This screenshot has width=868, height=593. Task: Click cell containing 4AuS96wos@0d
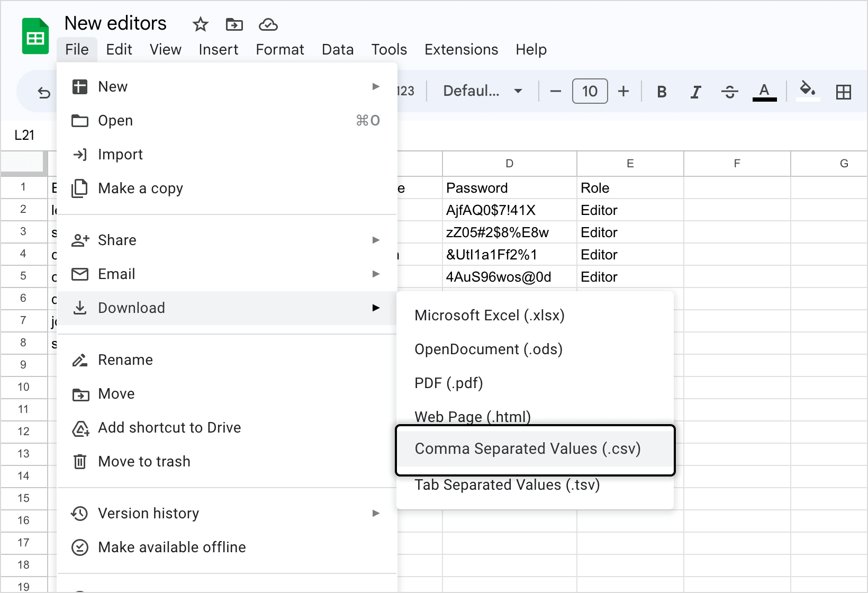tap(509, 277)
